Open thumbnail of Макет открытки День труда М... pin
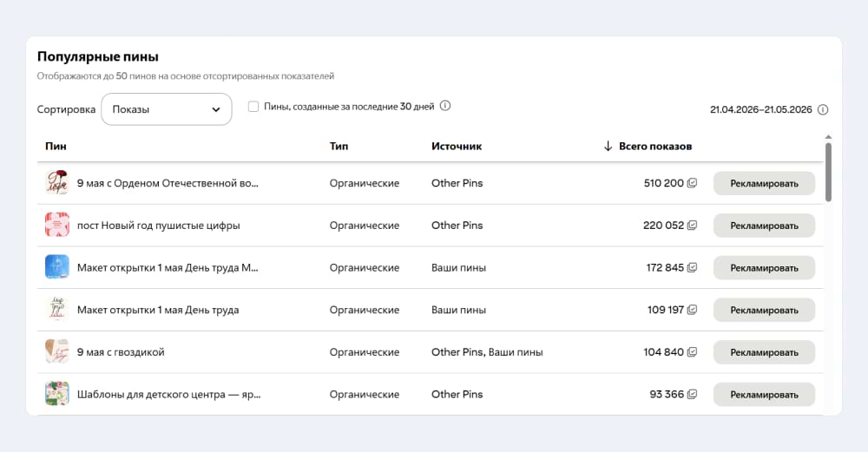 click(x=57, y=266)
